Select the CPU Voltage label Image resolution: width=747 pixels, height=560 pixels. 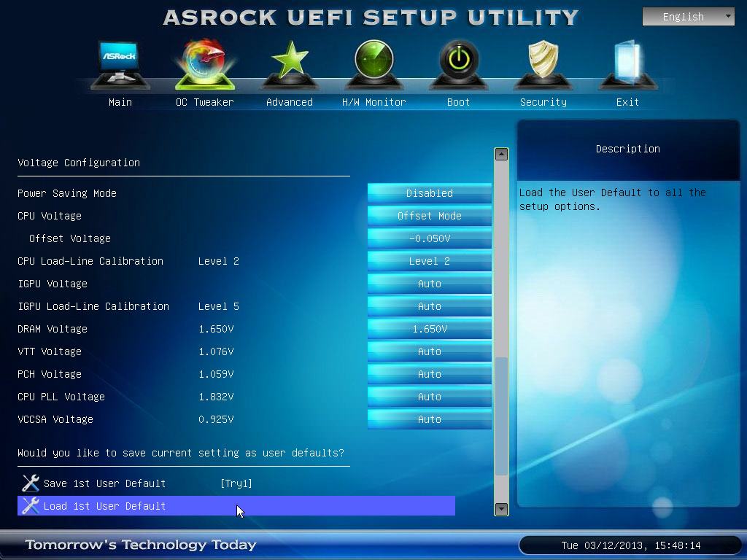point(50,216)
